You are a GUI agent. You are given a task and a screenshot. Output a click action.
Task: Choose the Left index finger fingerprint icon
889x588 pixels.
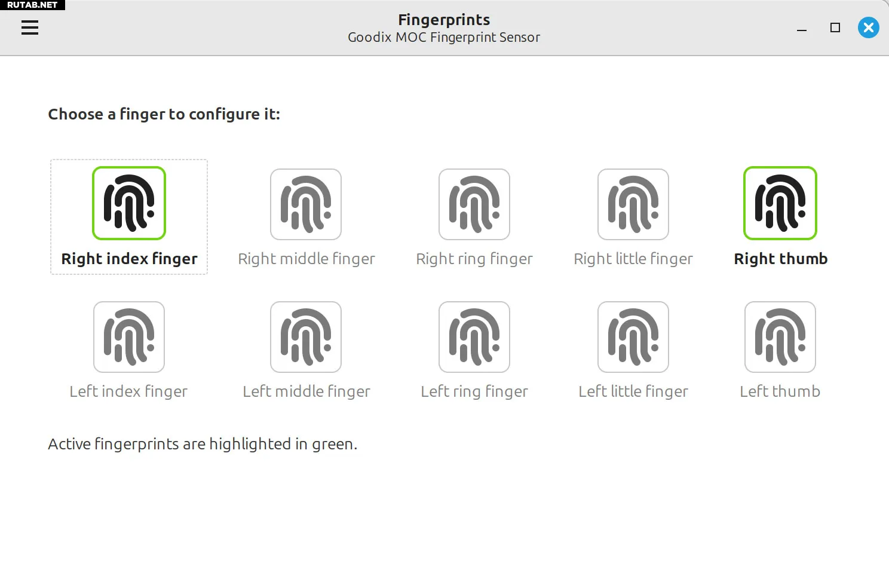pyautogui.click(x=129, y=337)
